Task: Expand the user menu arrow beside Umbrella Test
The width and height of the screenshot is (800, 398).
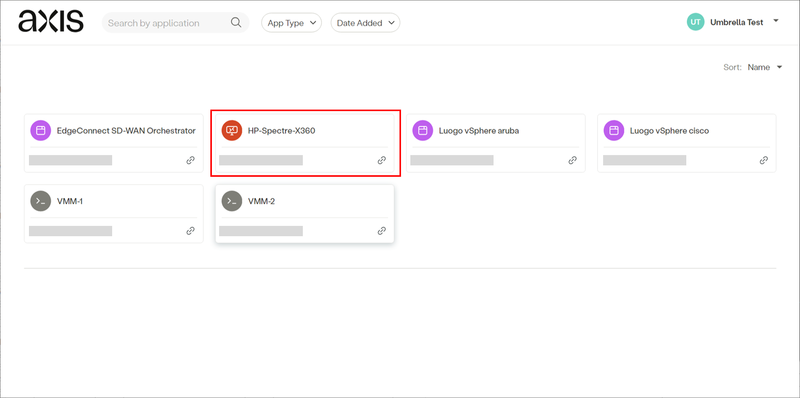Action: pos(776,21)
